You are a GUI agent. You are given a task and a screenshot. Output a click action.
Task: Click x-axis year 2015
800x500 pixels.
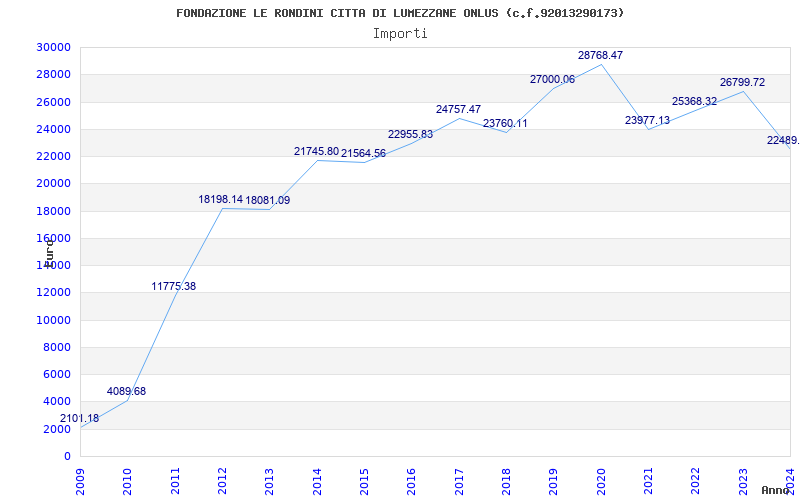pos(364,481)
